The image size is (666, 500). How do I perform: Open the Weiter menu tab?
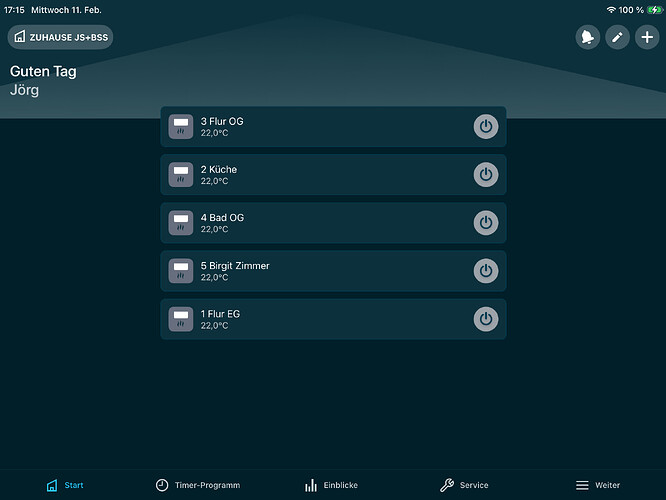pyautogui.click(x=598, y=485)
